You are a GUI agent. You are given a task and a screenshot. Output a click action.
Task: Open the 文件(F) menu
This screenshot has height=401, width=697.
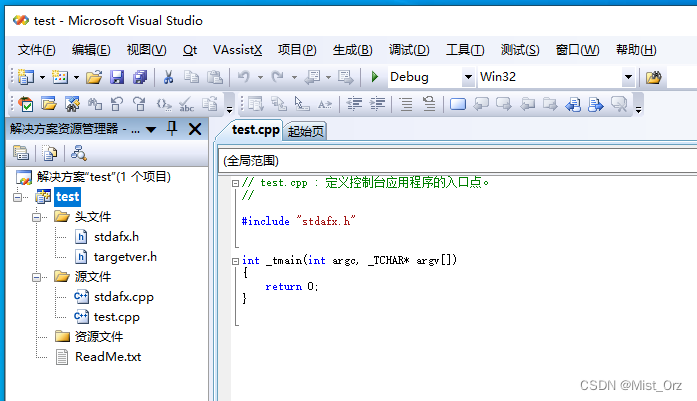point(36,50)
